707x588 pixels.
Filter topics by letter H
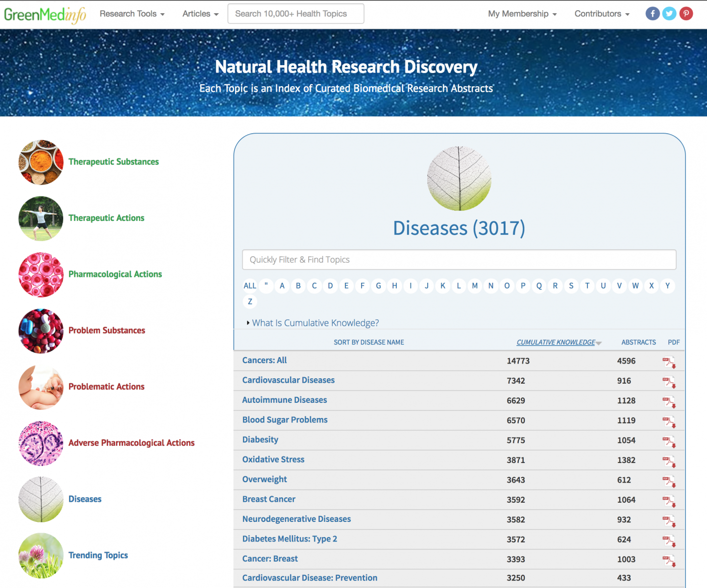394,286
